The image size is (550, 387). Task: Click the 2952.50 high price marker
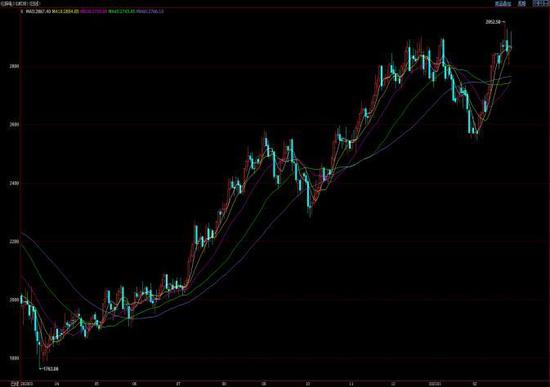(492, 22)
